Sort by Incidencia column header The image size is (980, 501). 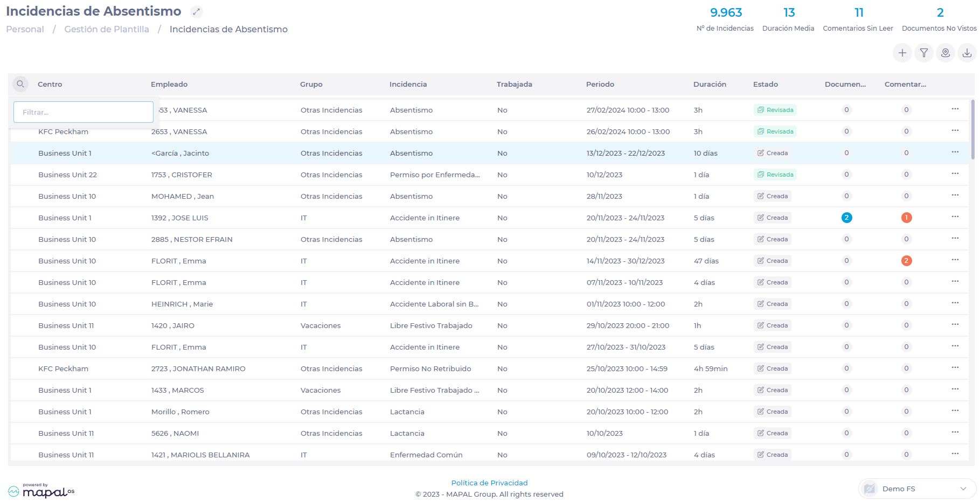(x=408, y=84)
